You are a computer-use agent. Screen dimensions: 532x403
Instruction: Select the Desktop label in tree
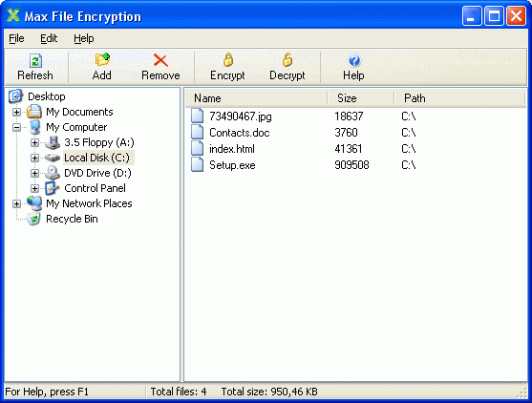tap(47, 96)
